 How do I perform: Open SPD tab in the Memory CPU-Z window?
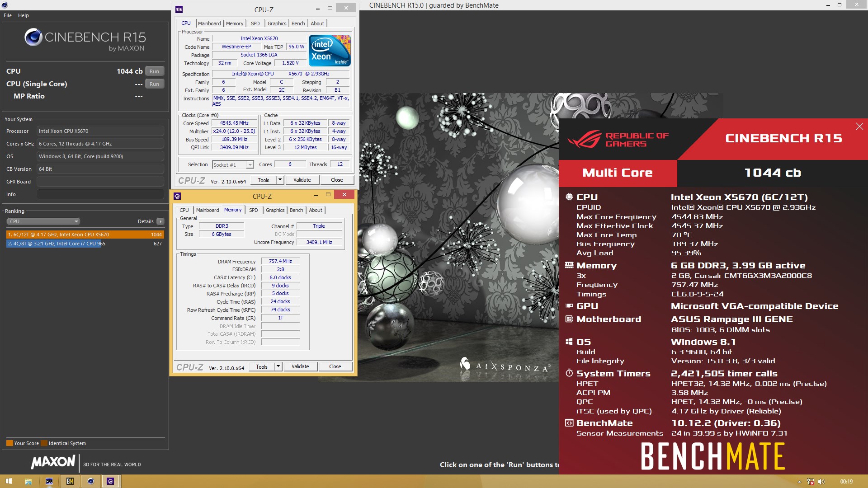tap(254, 210)
